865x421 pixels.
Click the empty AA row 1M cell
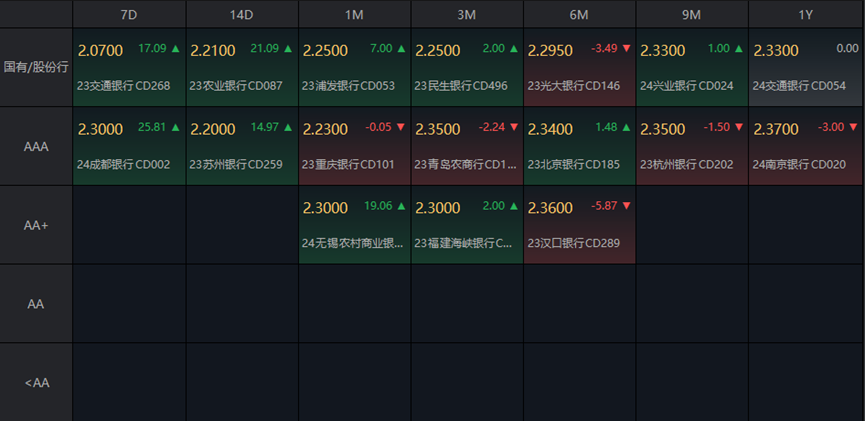pyautogui.click(x=354, y=304)
